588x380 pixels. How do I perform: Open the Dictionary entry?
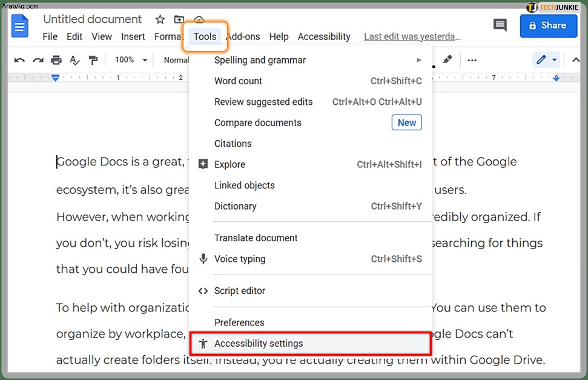[311, 206]
